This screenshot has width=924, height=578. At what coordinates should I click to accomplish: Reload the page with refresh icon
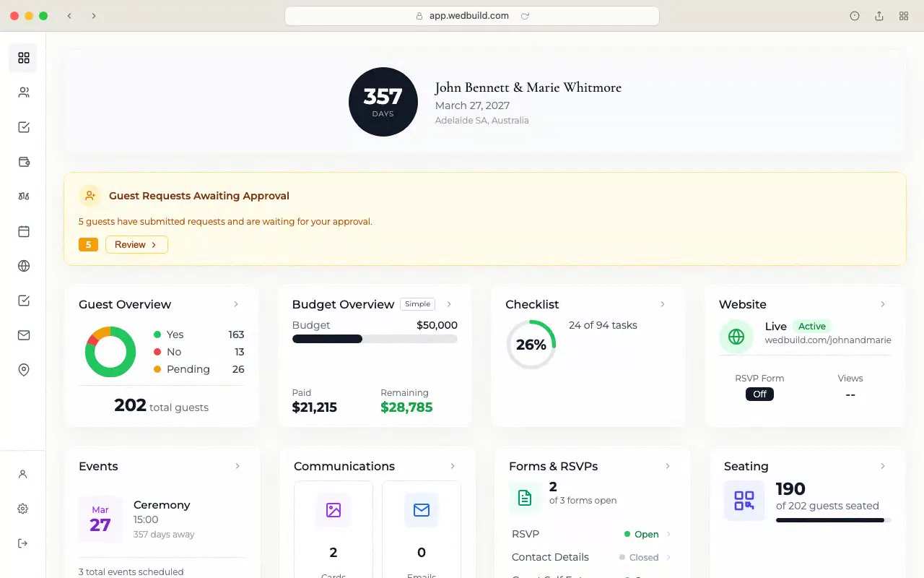pos(525,16)
